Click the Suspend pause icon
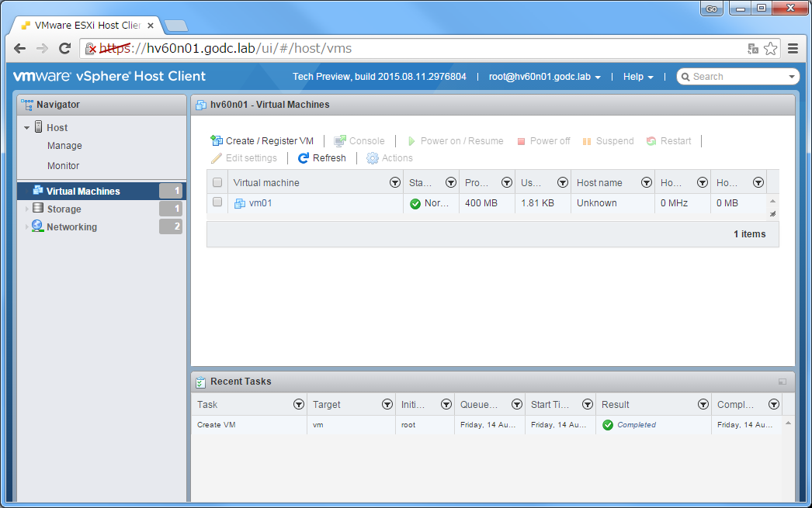Viewport: 812px width, 508px height. click(x=587, y=141)
